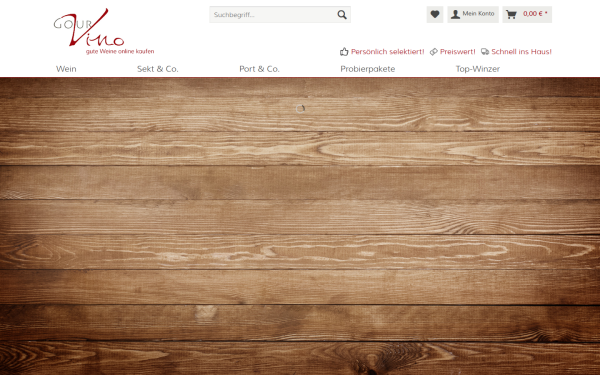
Task: Click the tagline gute Weine online kaufen
Action: coord(120,51)
